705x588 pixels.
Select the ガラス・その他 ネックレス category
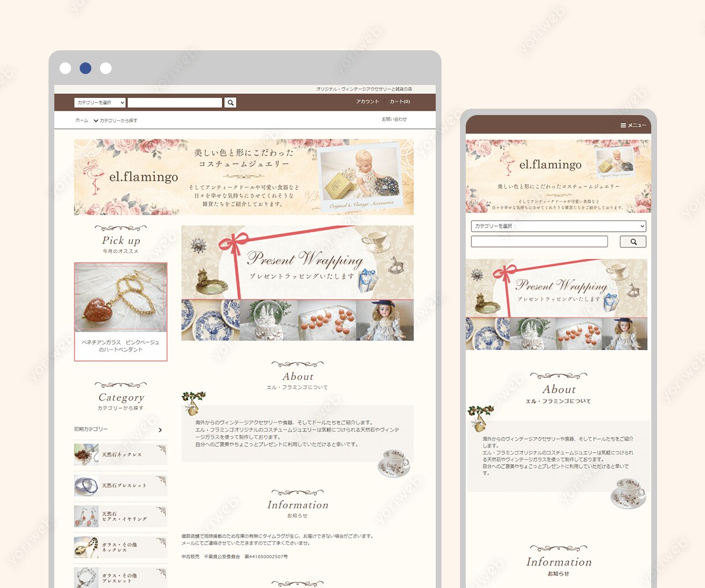tap(121, 547)
